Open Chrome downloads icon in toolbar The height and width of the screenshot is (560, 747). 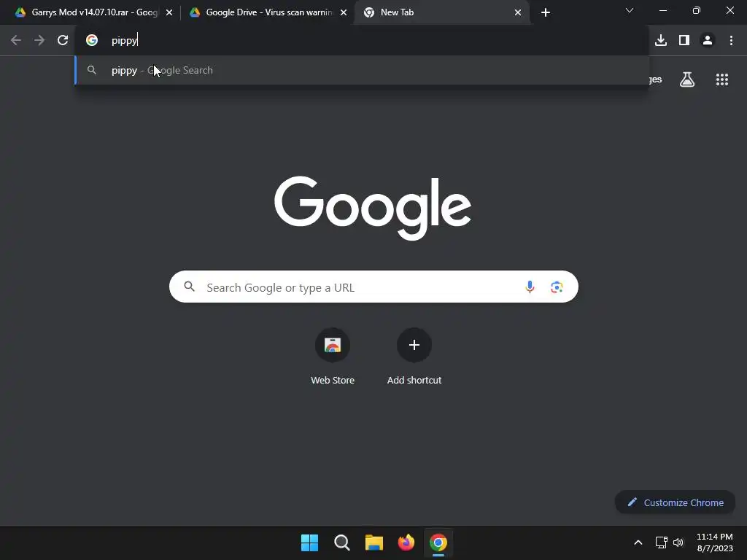pos(661,40)
